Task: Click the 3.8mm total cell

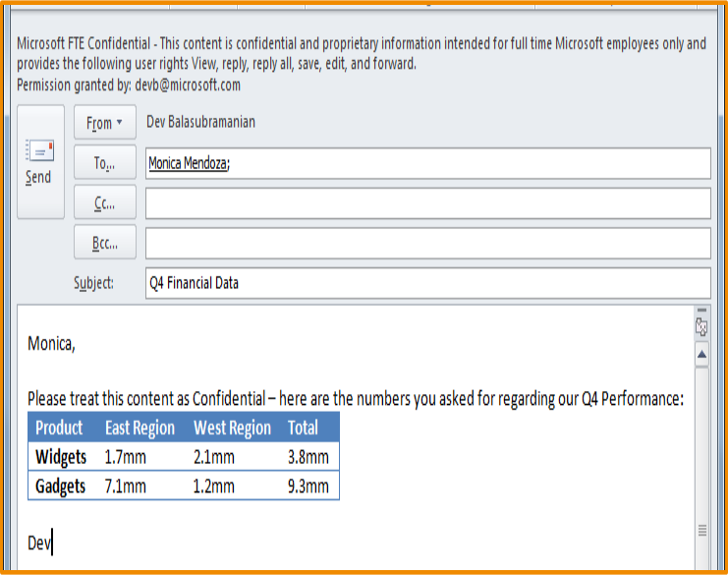Action: (x=308, y=457)
